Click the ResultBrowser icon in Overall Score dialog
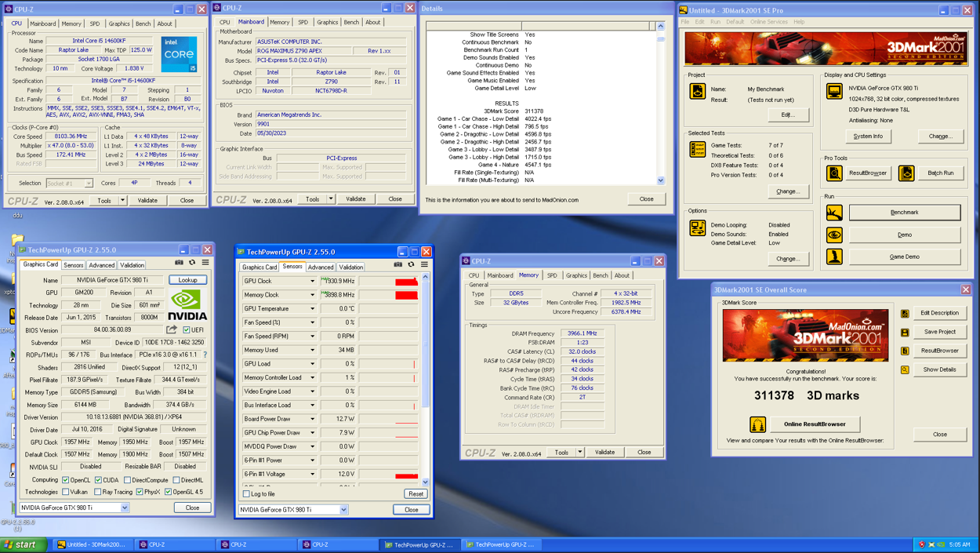The height and width of the screenshot is (553, 980). point(905,351)
